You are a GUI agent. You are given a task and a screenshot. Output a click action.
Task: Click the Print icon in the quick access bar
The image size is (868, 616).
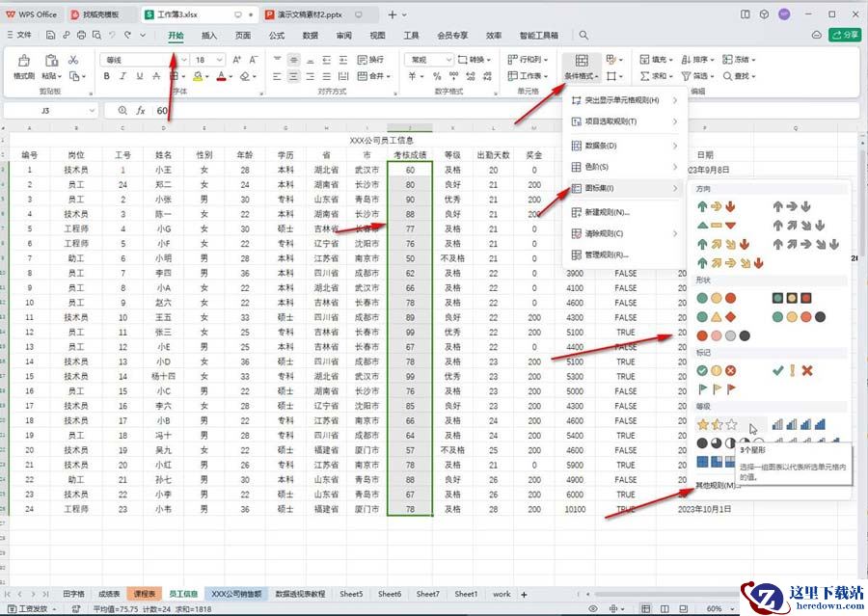coord(81,35)
